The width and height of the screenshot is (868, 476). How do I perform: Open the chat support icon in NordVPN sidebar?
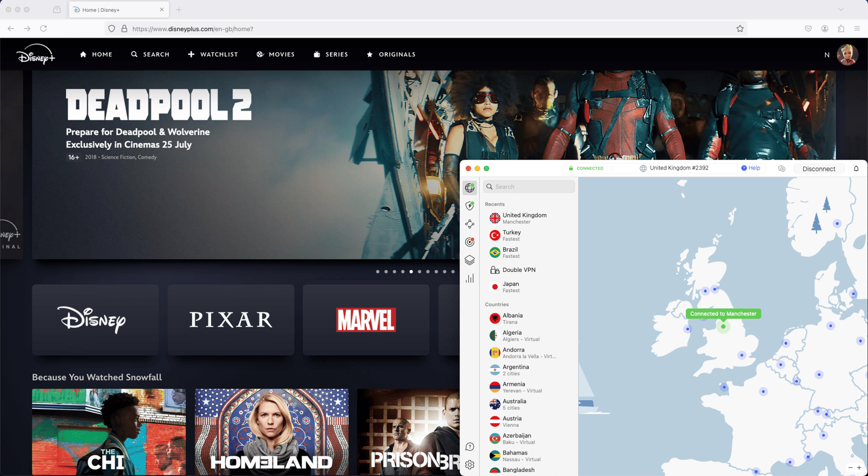(470, 447)
